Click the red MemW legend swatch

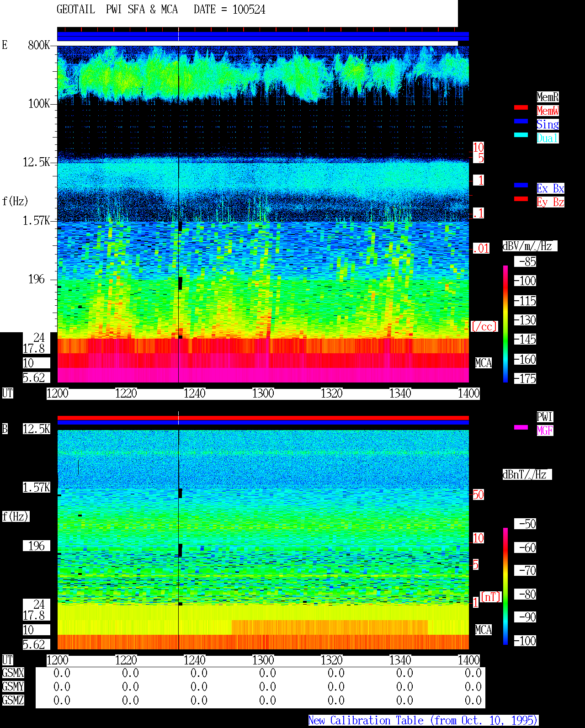521,107
